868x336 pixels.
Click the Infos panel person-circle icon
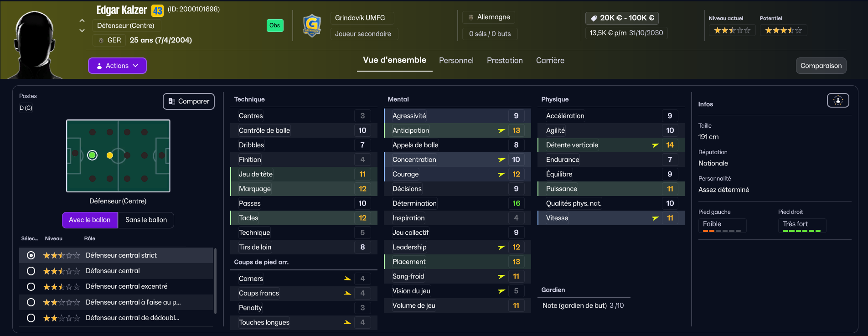838,100
